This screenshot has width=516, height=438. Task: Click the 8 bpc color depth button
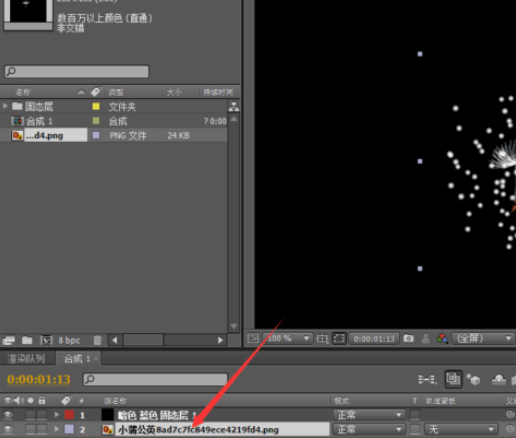click(69, 340)
